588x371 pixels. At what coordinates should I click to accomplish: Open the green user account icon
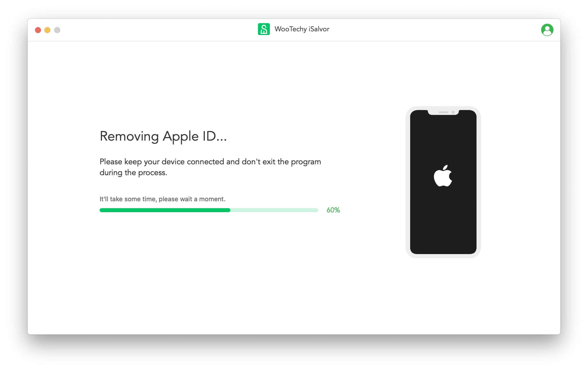coord(547,30)
